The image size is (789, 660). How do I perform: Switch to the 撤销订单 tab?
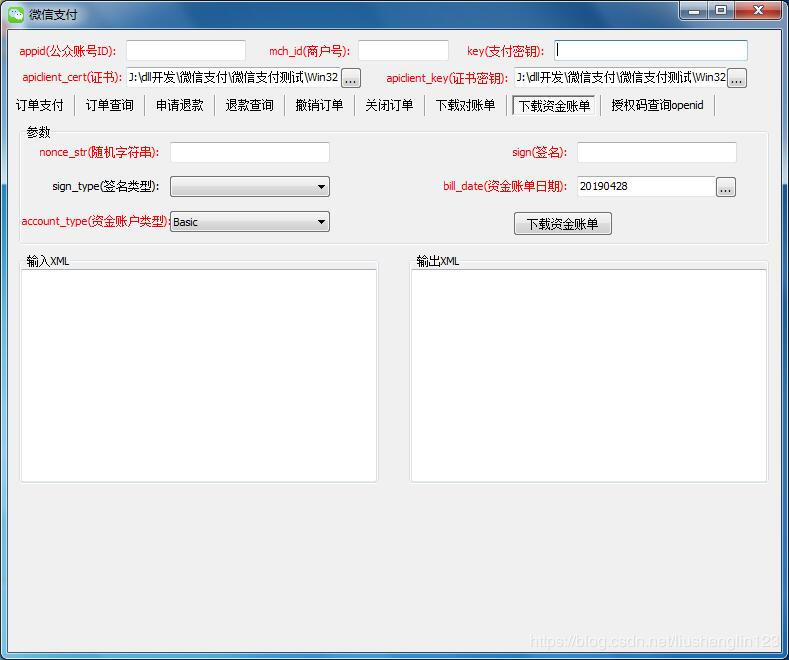click(319, 105)
